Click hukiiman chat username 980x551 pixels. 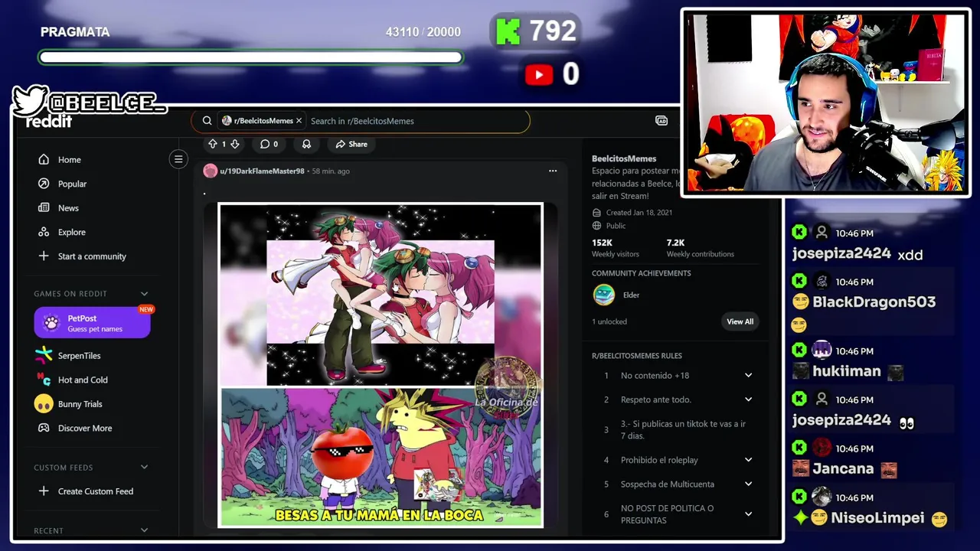[847, 371]
